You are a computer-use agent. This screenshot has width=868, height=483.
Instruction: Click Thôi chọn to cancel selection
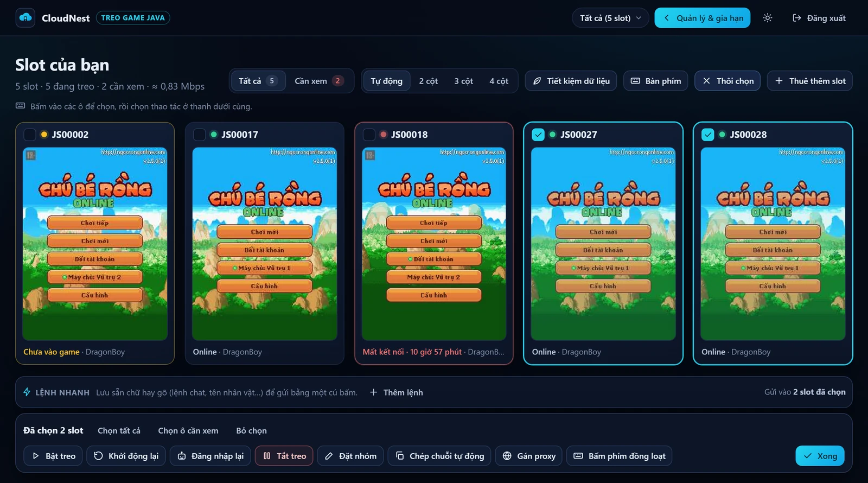coord(727,81)
